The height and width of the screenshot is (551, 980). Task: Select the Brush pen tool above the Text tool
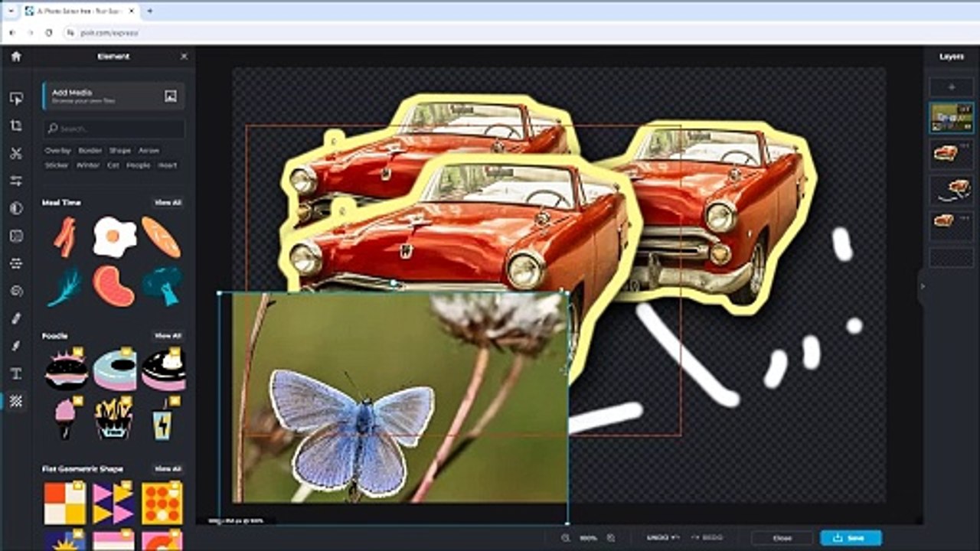16,346
